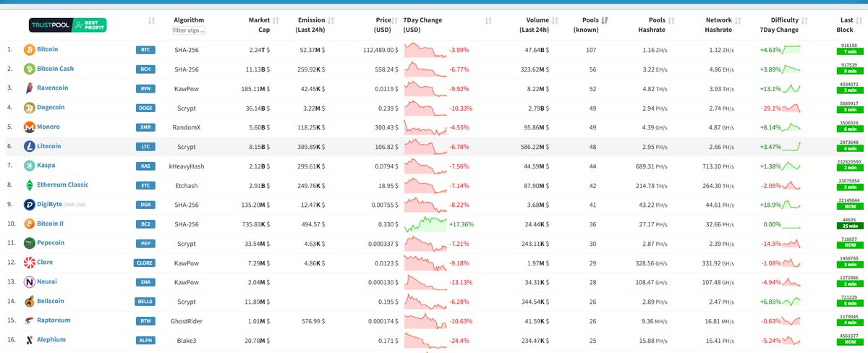Click Bitcoin II green price sparkline

(425, 224)
